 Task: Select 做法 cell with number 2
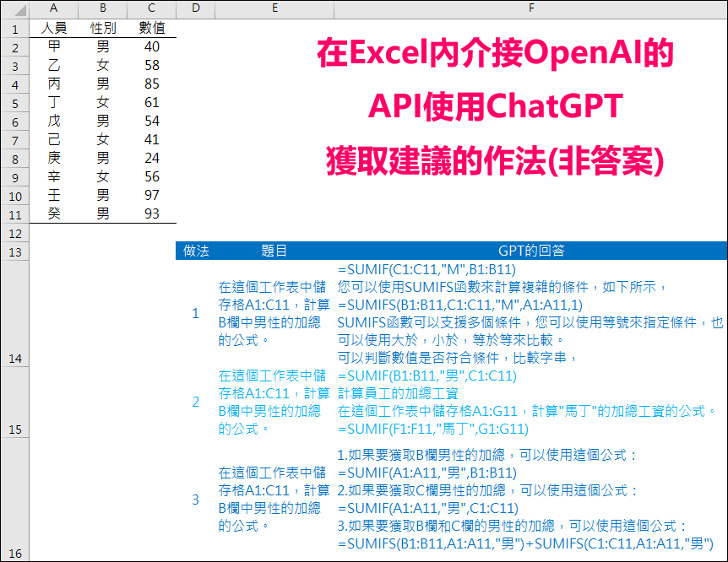click(195, 403)
